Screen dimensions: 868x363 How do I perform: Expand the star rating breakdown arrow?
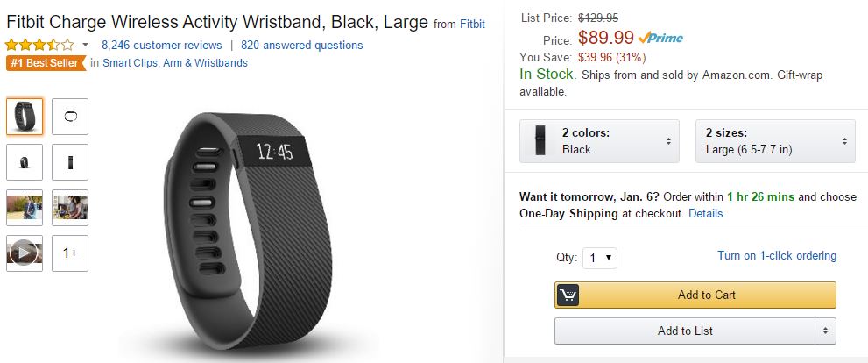tap(86, 46)
